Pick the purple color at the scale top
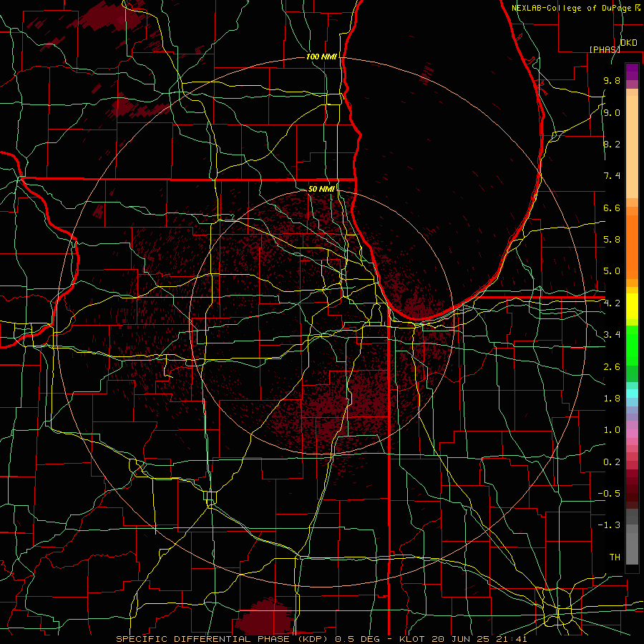 click(632, 72)
